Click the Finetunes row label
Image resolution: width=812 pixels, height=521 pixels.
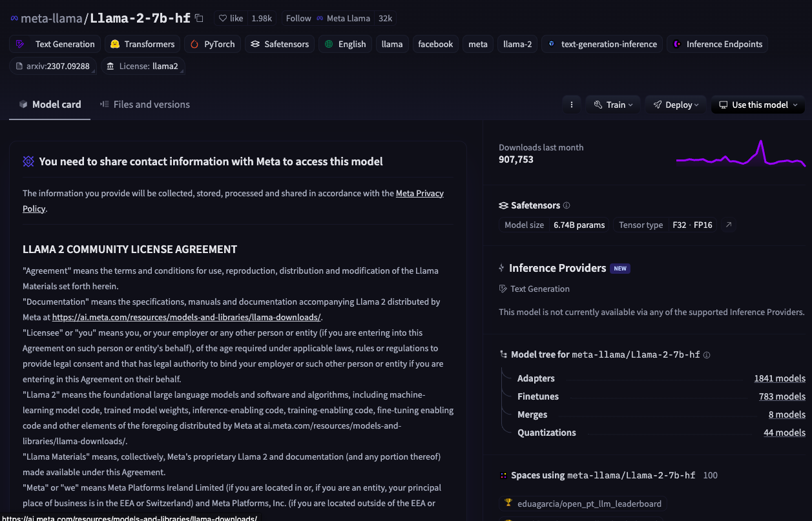coord(538,396)
